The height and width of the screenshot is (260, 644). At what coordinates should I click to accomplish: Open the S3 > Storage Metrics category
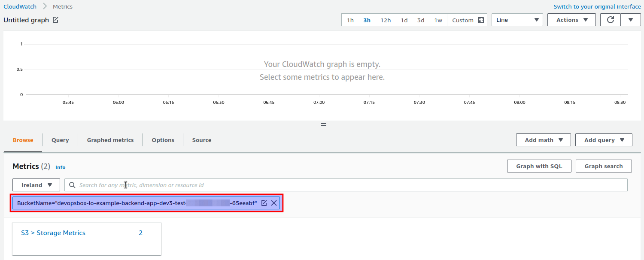[x=53, y=233]
